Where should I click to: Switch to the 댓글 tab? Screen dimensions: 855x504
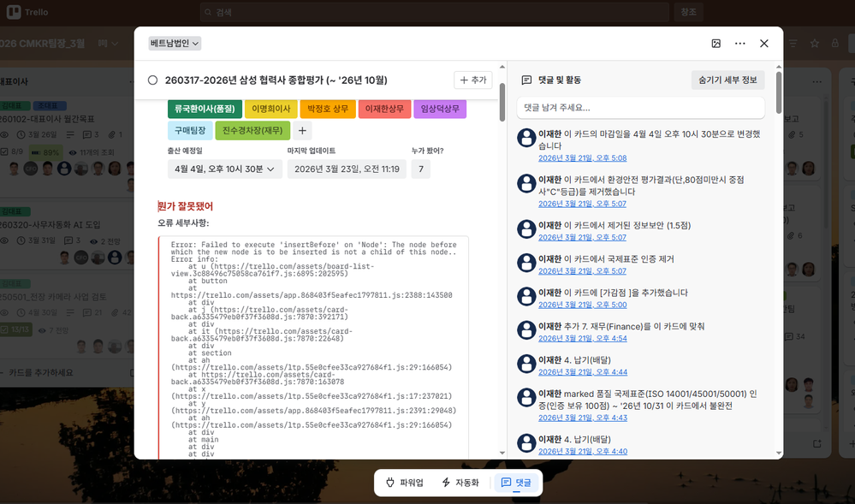click(516, 482)
